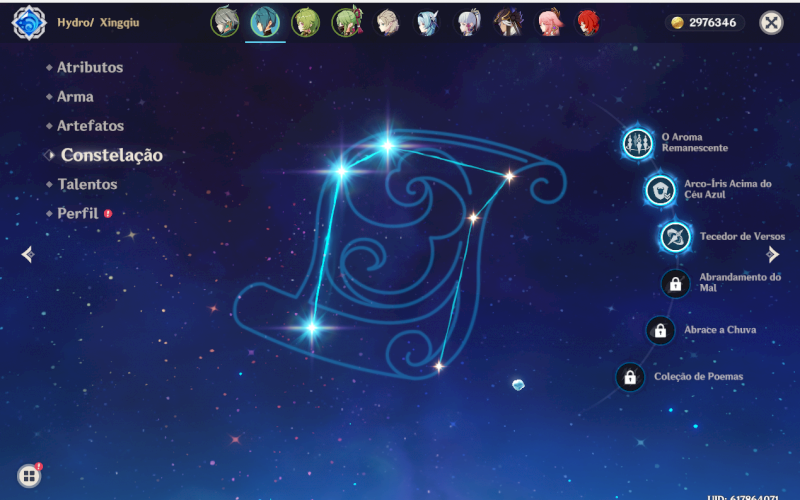Click locked Coleção de Poemas constellation
The image size is (800, 500).
coord(630,377)
